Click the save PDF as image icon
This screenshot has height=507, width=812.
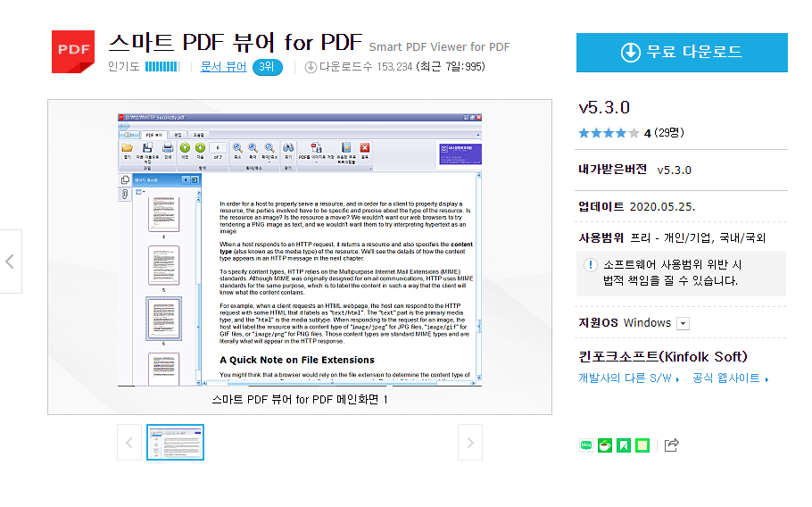pyautogui.click(x=316, y=148)
